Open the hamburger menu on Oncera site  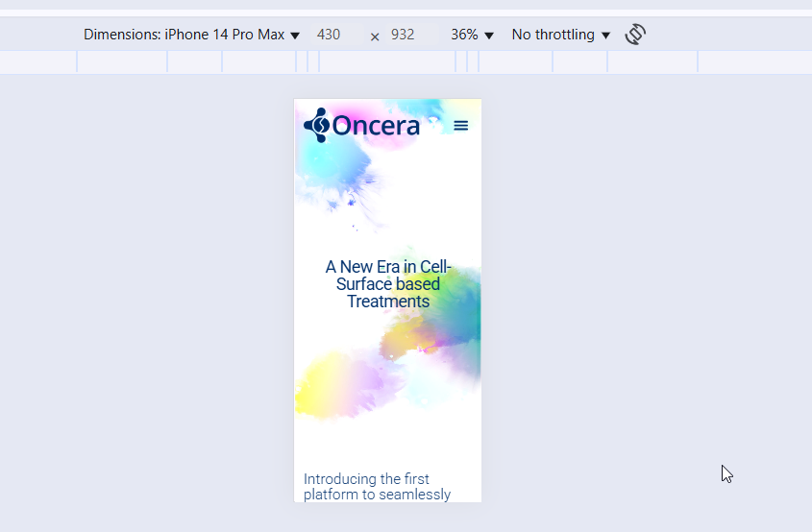(x=461, y=126)
